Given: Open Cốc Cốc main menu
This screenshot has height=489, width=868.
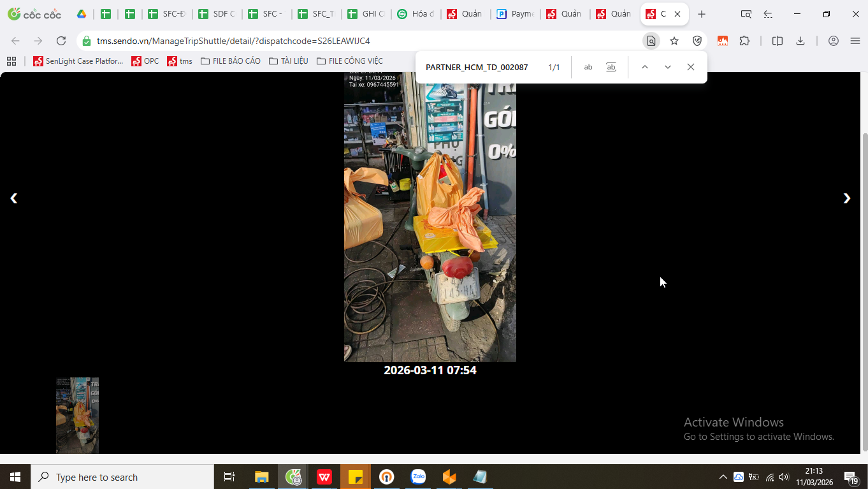Looking at the screenshot, I should coord(855,41).
